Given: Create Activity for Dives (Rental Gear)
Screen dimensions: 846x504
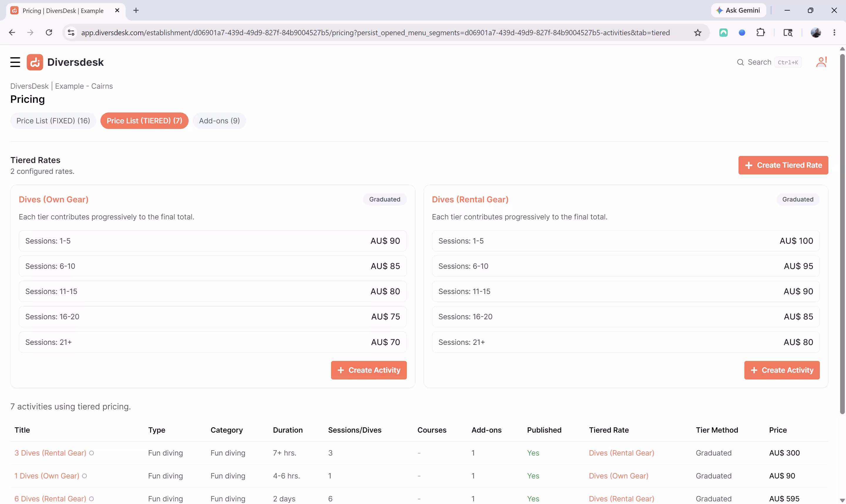Looking at the screenshot, I should 782,370.
